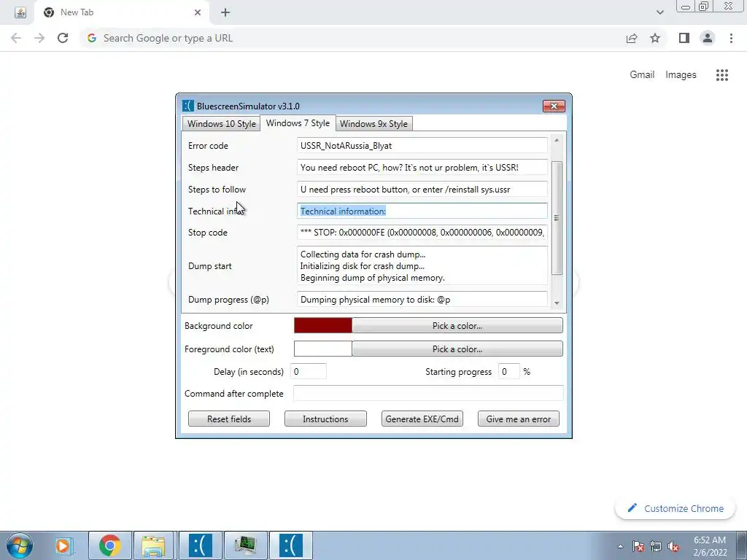
Task: Switch to the Windows 9x Style tab
Action: point(373,124)
